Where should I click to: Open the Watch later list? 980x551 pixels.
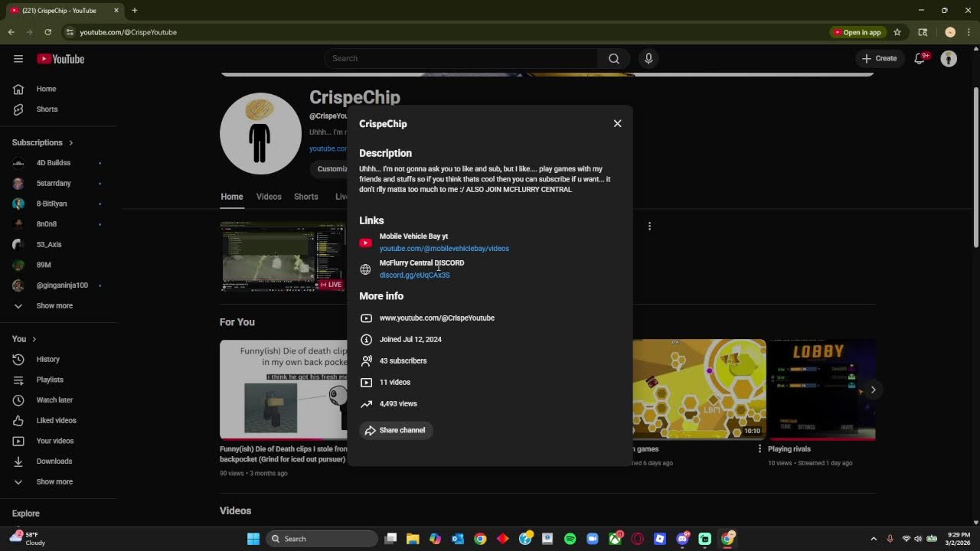click(54, 399)
